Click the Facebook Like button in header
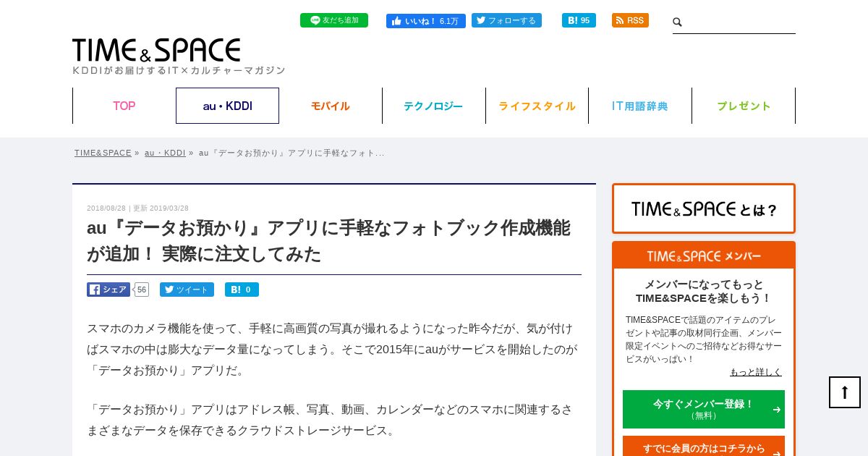Screen dimensions: 868x456 pyautogui.click(x=426, y=20)
